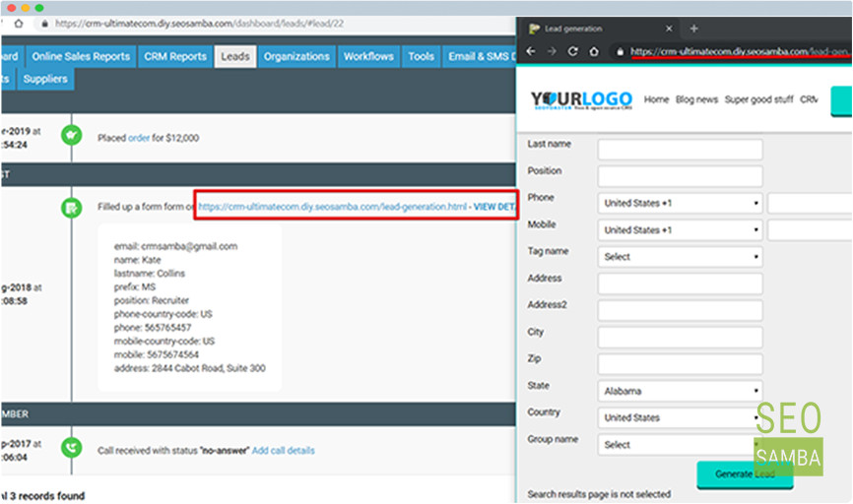Go back in the Lead generation browser
This screenshot has height=504, width=853.
531,51
